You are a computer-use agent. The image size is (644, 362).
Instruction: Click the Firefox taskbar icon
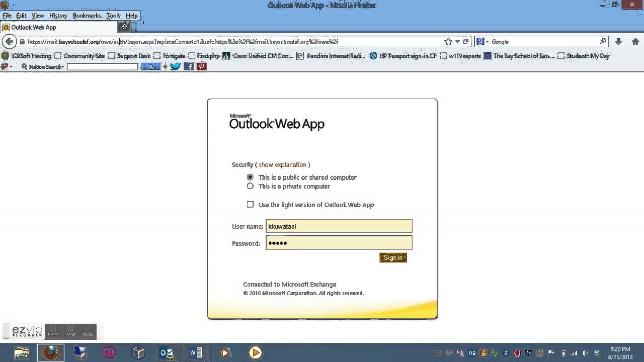(51, 352)
